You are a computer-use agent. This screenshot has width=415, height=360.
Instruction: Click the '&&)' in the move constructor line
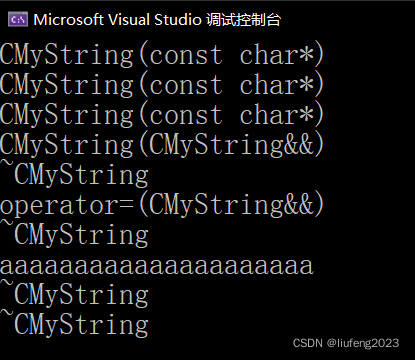303,145
